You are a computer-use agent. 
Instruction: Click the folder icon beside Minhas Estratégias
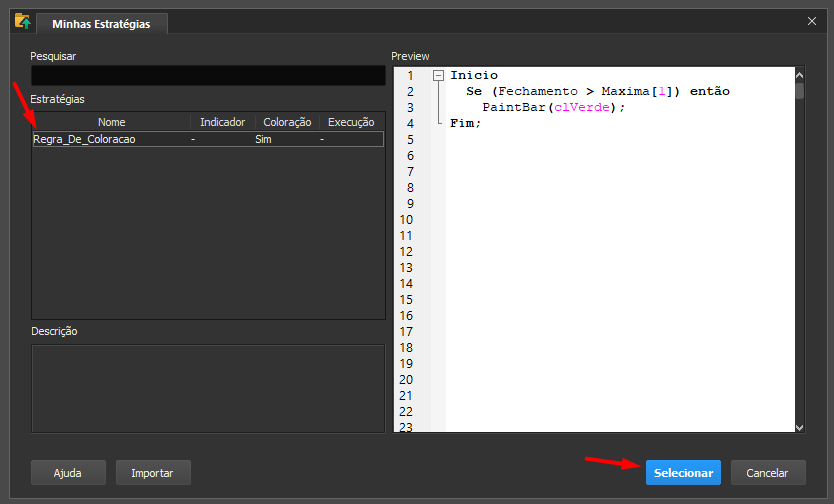click(22, 22)
